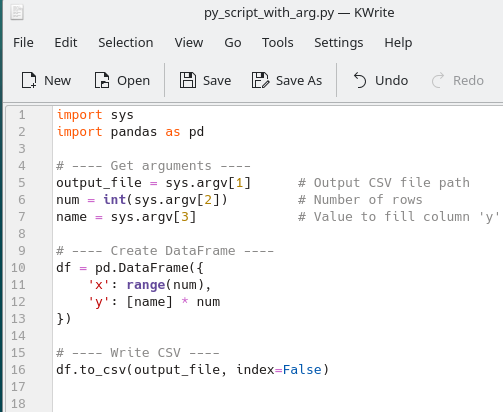Click the Redo button label
The width and height of the screenshot is (503, 412).
[x=468, y=81]
